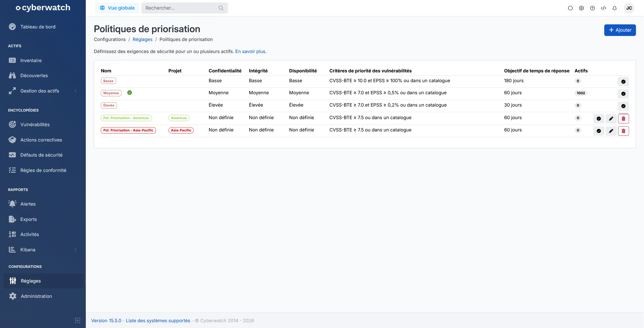Click the help question mark icon
This screenshot has width=644, height=328.
(592, 8)
